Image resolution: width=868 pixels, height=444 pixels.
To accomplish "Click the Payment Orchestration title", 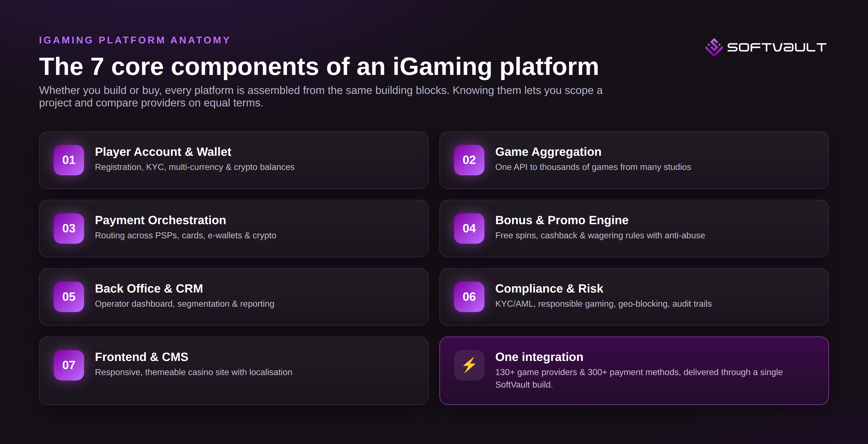I will click(160, 220).
